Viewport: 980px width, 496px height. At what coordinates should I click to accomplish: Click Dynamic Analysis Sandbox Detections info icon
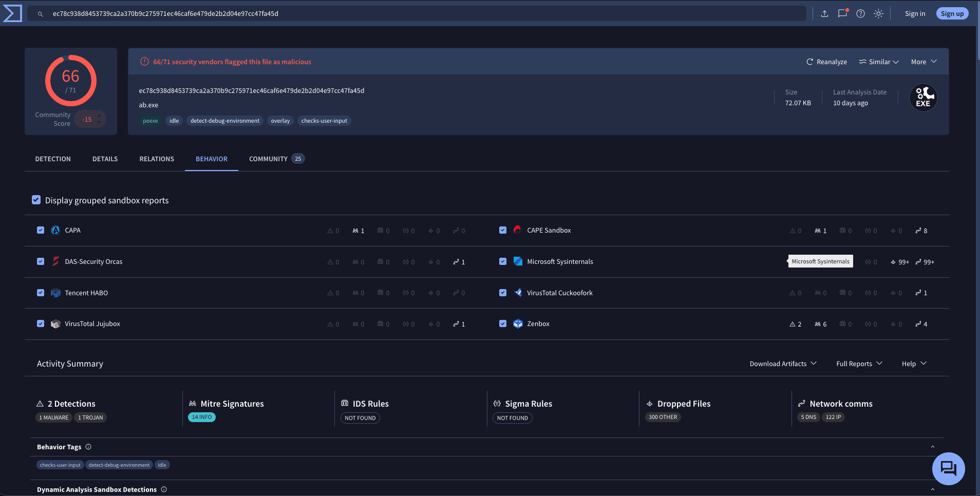click(x=164, y=489)
